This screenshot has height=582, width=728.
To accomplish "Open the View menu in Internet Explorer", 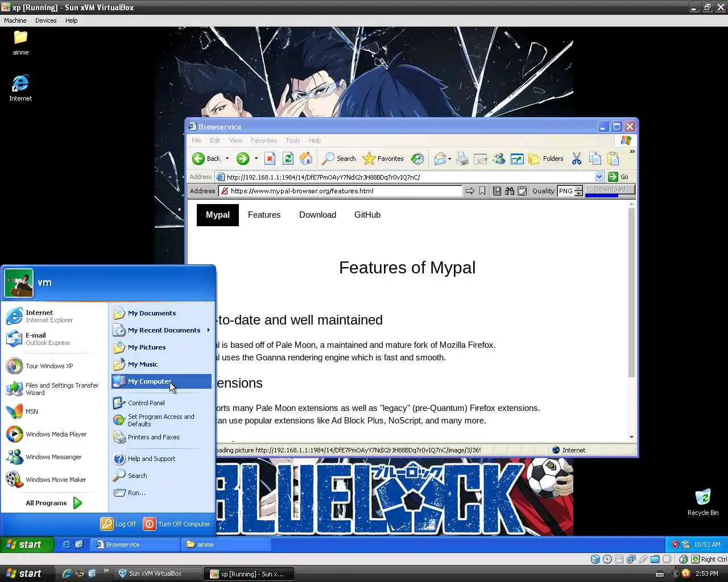I will pyautogui.click(x=235, y=140).
